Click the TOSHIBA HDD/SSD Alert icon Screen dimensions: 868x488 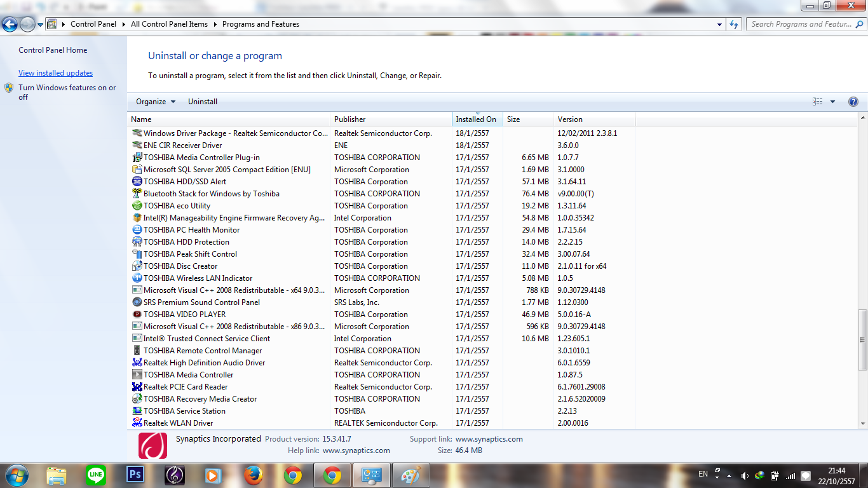tap(137, 182)
